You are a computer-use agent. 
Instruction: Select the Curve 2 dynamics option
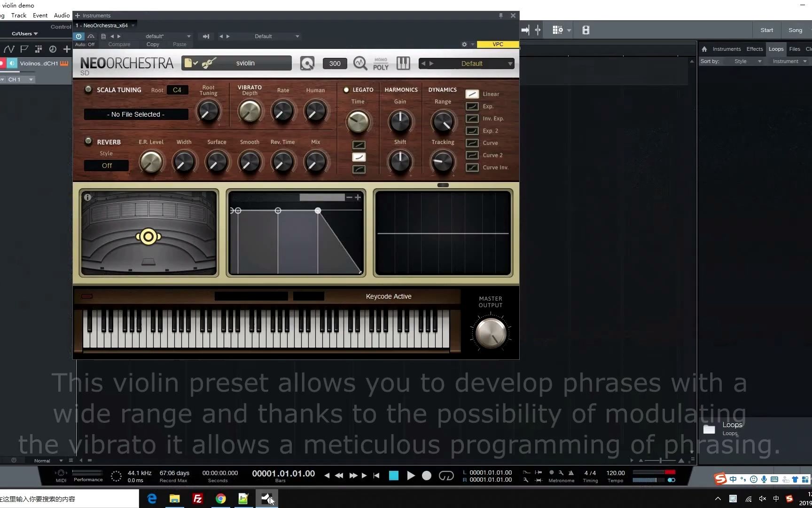click(x=472, y=155)
